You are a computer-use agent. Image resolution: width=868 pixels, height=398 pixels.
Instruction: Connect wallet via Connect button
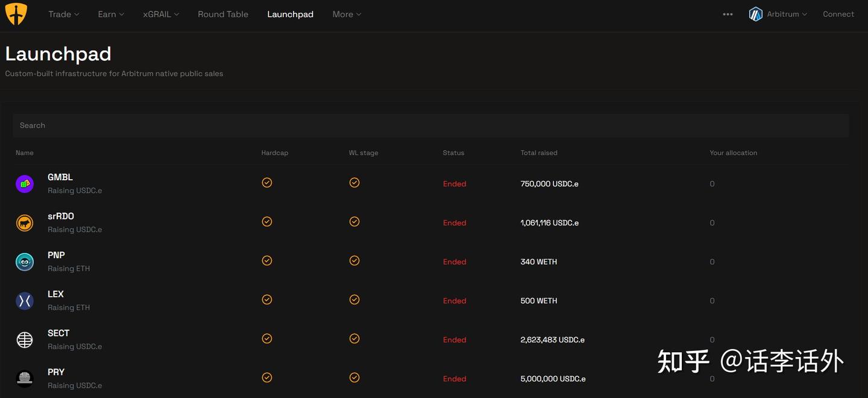838,14
